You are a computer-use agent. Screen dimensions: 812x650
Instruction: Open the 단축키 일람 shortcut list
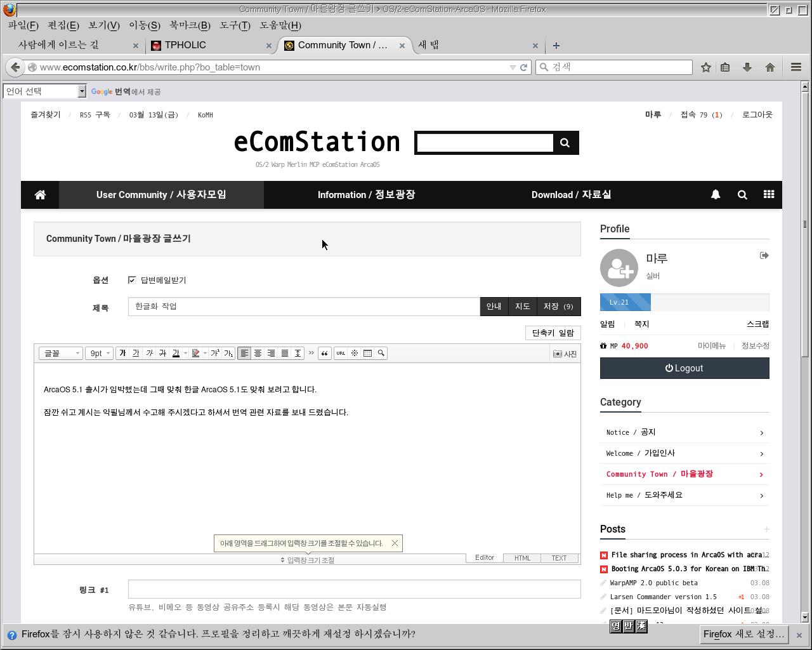coord(553,333)
